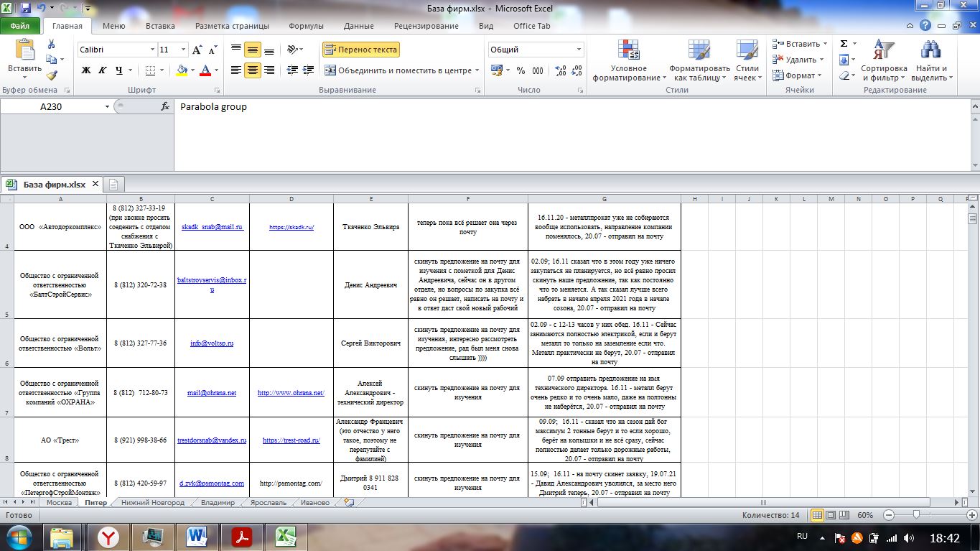Switch to Page Layout view in status bar
The image size is (980, 551).
click(831, 516)
